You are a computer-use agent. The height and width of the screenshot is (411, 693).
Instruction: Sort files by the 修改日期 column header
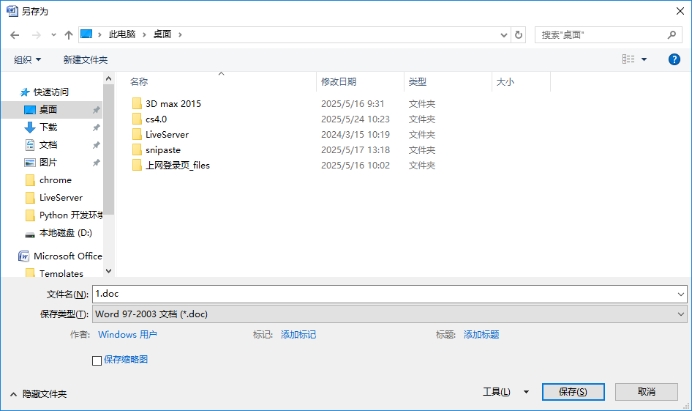338,82
